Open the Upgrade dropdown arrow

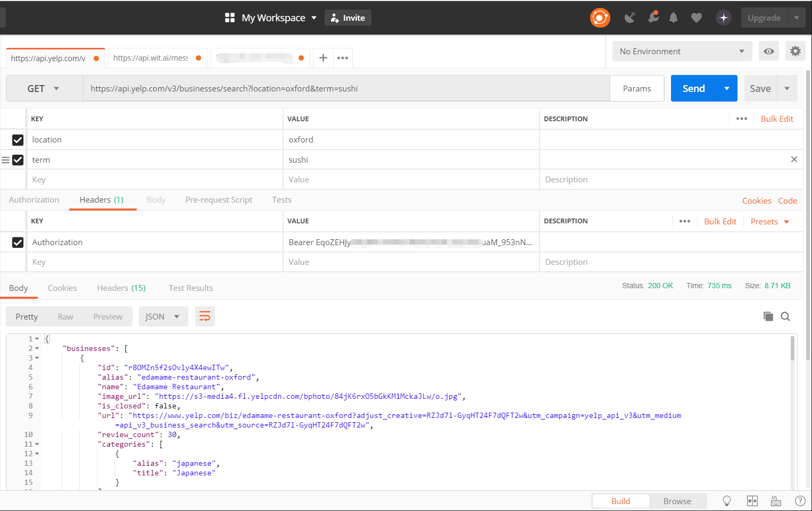[797, 18]
